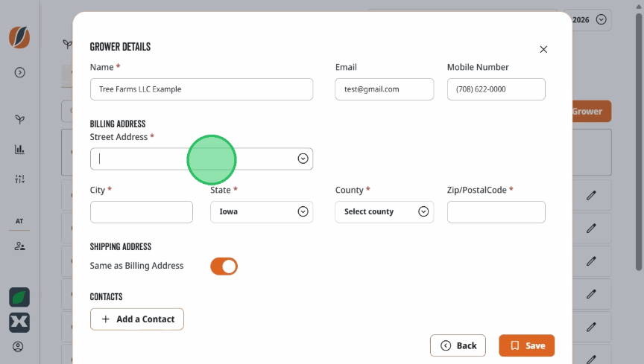This screenshot has height=364, width=644.
Task: Click Add a Contact button
Action: [x=136, y=319]
